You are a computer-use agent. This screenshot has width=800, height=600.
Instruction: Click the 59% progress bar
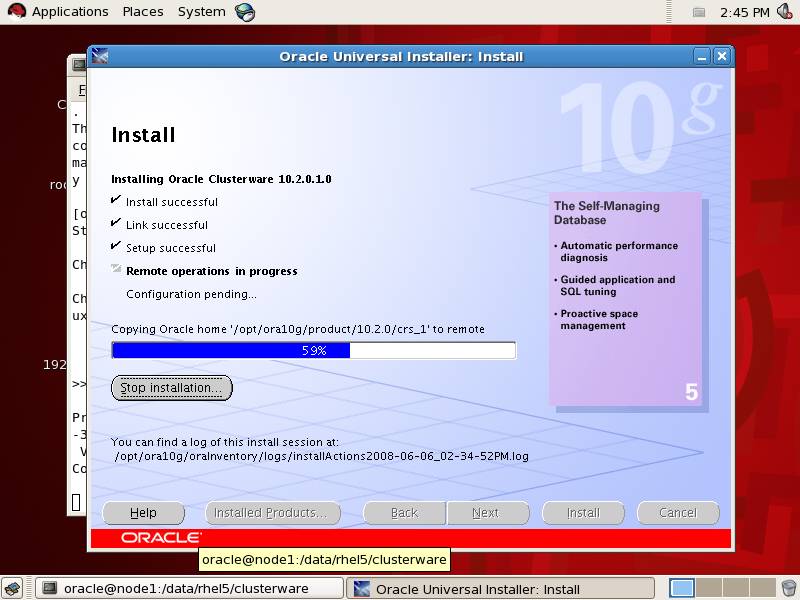click(314, 351)
